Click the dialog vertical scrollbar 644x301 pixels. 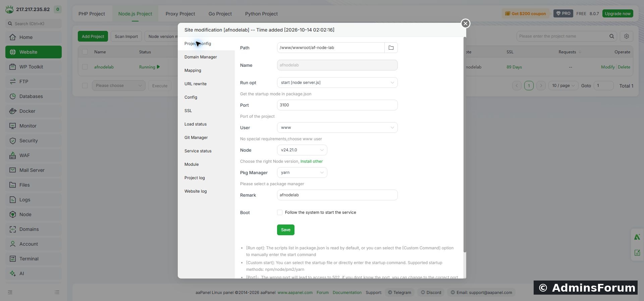[465, 144]
